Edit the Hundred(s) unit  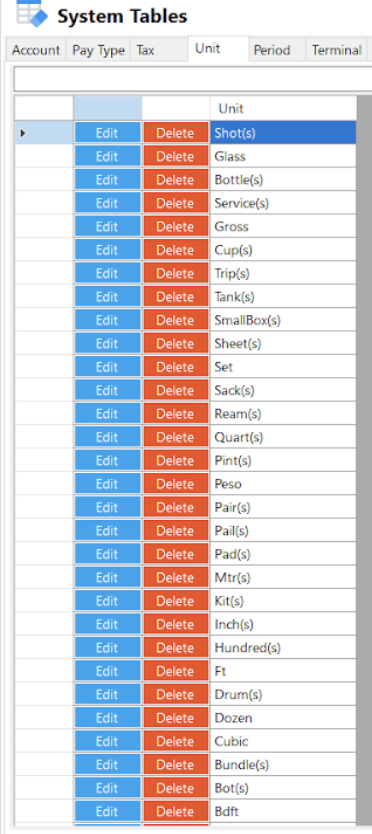click(x=108, y=647)
